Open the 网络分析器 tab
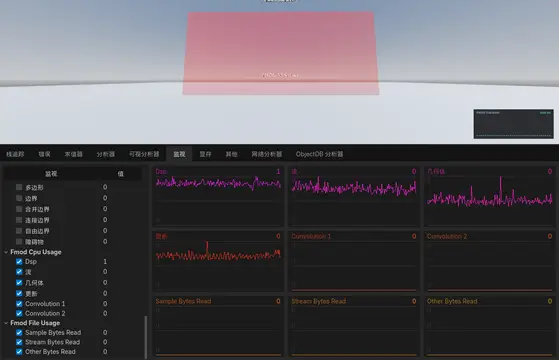The width and height of the screenshot is (559, 360). (267, 154)
